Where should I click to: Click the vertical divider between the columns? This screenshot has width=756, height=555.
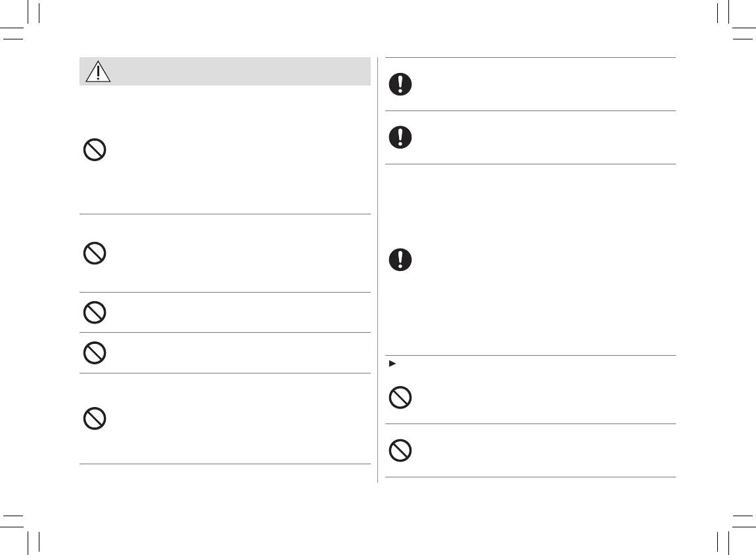tap(377, 270)
